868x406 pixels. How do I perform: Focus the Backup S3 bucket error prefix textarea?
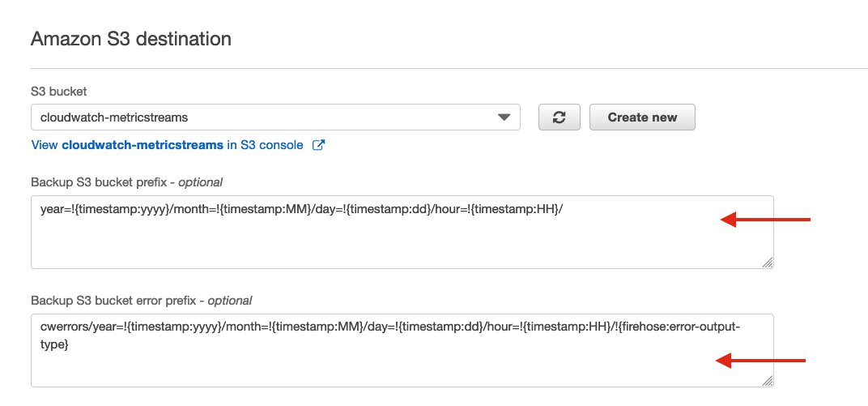(402, 351)
